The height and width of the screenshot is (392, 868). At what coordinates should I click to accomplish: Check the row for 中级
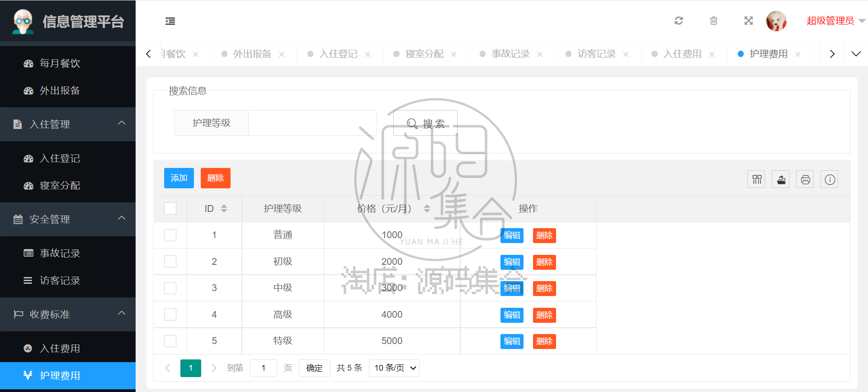[170, 288]
